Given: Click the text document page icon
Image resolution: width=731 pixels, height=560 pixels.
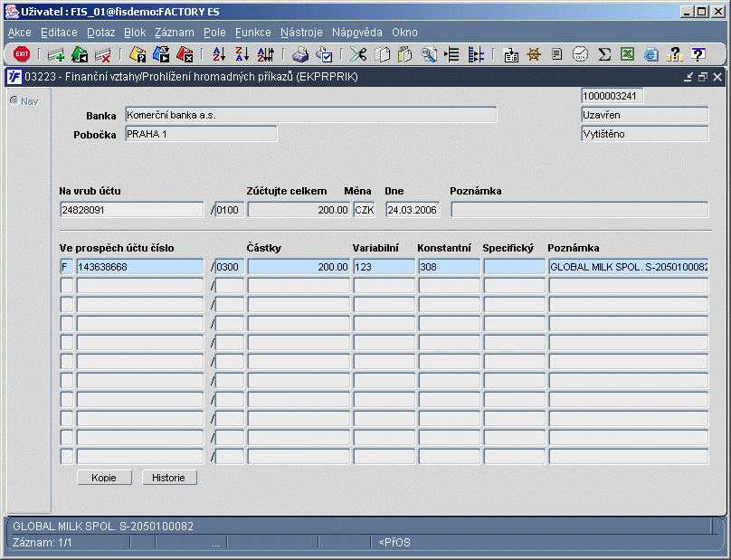Looking at the screenshot, I should [x=556, y=55].
